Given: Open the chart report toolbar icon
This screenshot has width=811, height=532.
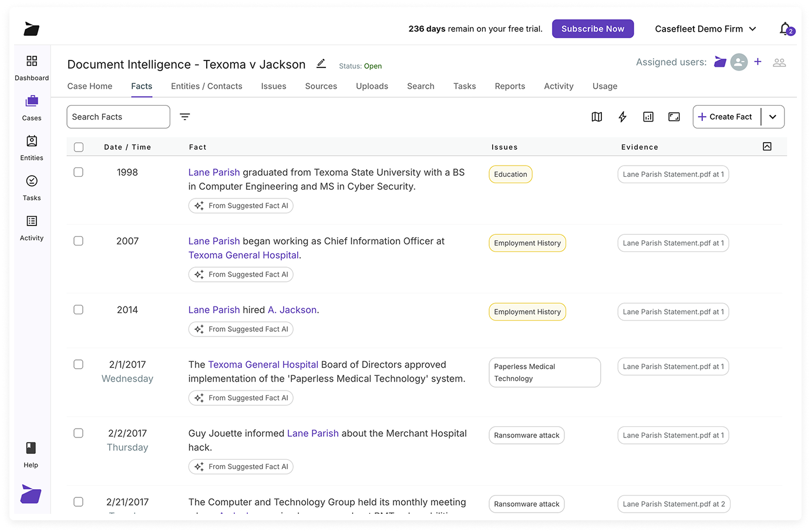Looking at the screenshot, I should [x=648, y=117].
